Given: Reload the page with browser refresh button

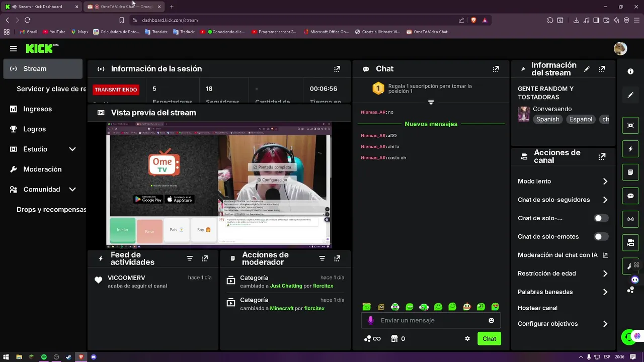Looking at the screenshot, I should [x=27, y=20].
